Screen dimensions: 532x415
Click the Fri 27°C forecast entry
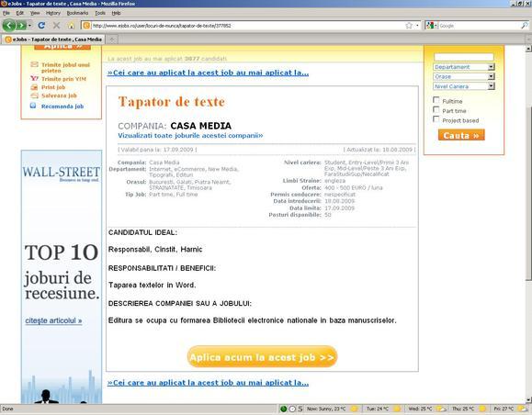(510, 409)
